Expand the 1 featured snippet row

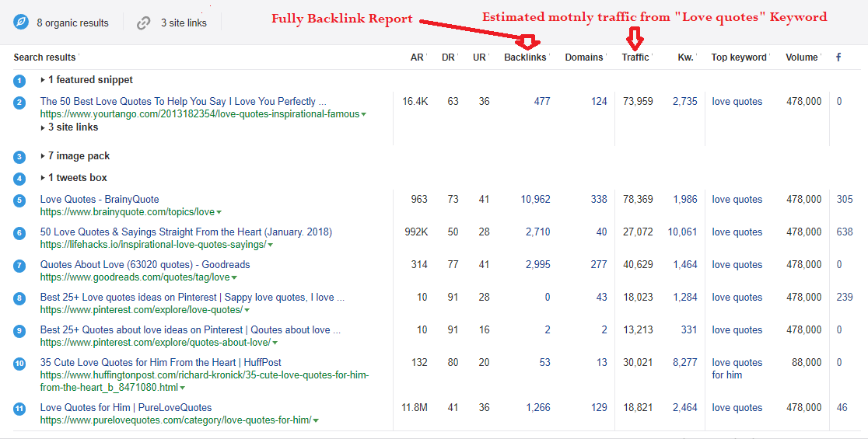click(x=43, y=80)
